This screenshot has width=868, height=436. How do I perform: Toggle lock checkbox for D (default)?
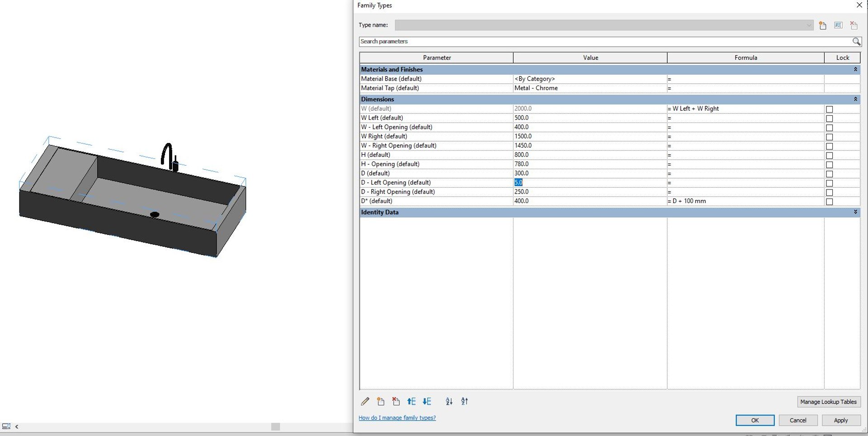pos(829,174)
